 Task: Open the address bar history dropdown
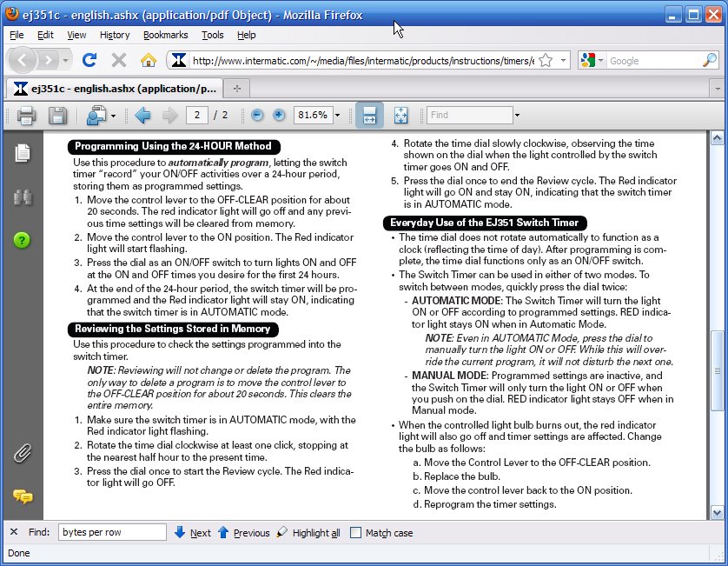click(x=563, y=60)
